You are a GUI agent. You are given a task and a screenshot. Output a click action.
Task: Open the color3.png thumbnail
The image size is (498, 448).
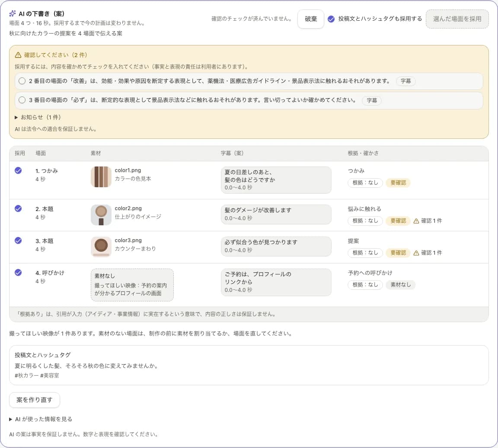(101, 246)
